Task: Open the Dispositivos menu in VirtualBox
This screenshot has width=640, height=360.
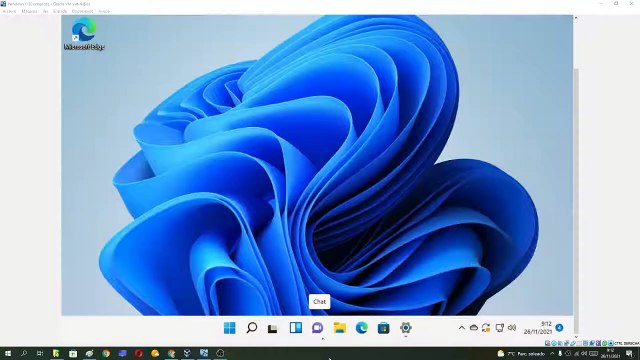Action: [x=82, y=11]
